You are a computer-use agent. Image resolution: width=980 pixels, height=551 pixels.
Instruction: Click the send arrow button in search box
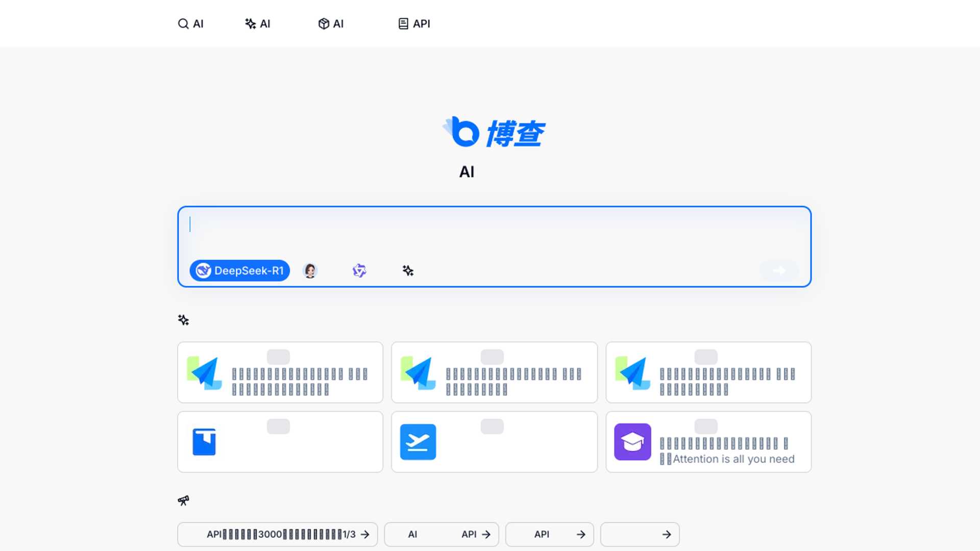tap(779, 270)
